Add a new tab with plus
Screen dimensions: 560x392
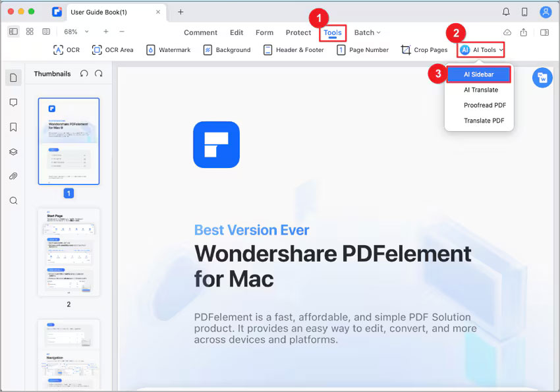point(181,12)
